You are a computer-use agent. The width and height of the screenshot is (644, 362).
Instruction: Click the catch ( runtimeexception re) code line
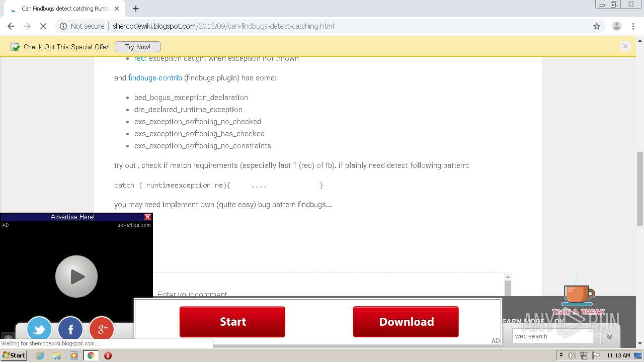click(x=219, y=185)
